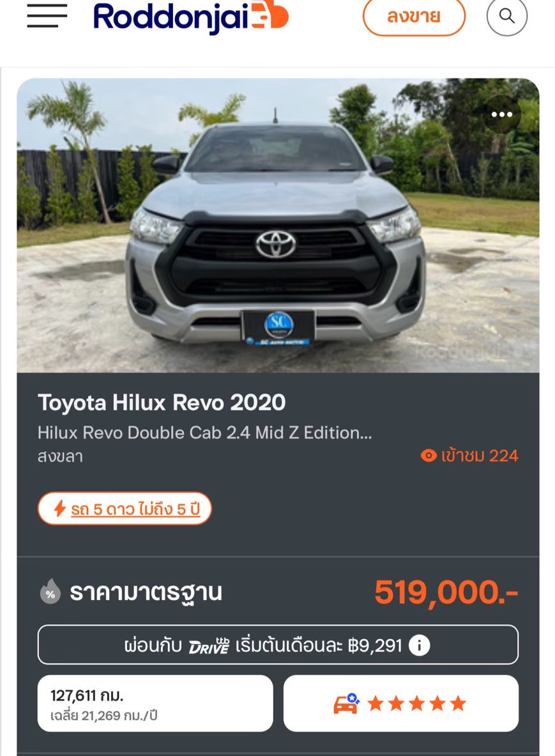Click the สงขลา location text
The height and width of the screenshot is (756, 555).
(x=60, y=456)
